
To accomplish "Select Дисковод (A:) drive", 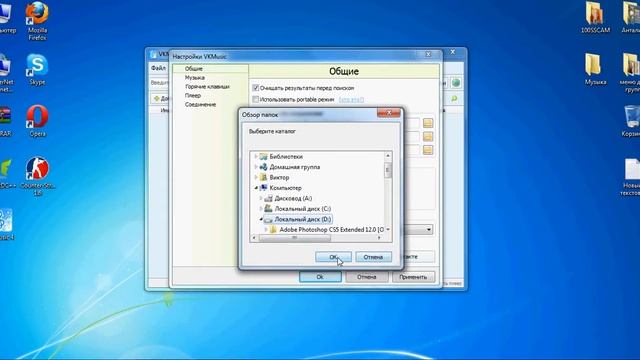I will (293, 198).
